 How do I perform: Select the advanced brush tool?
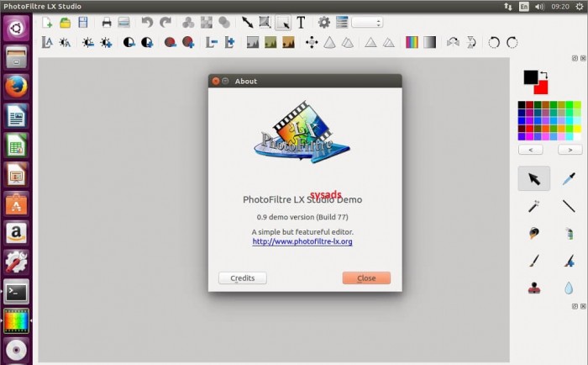[569, 261]
